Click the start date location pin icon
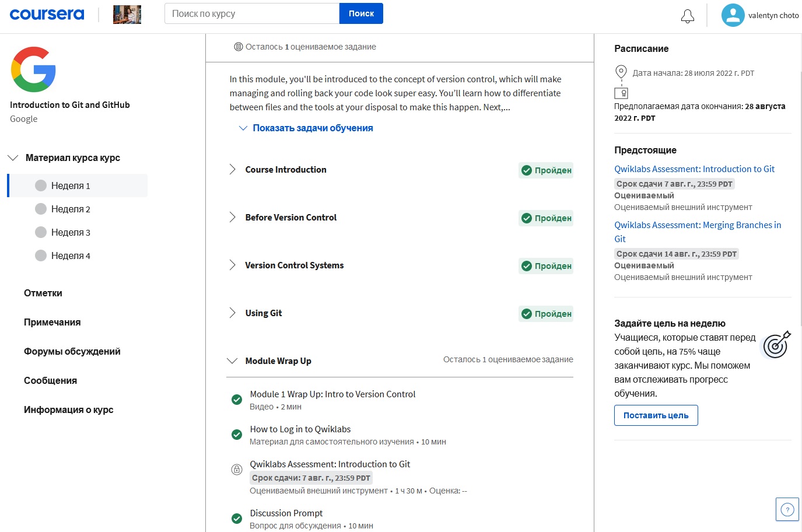 pos(621,72)
